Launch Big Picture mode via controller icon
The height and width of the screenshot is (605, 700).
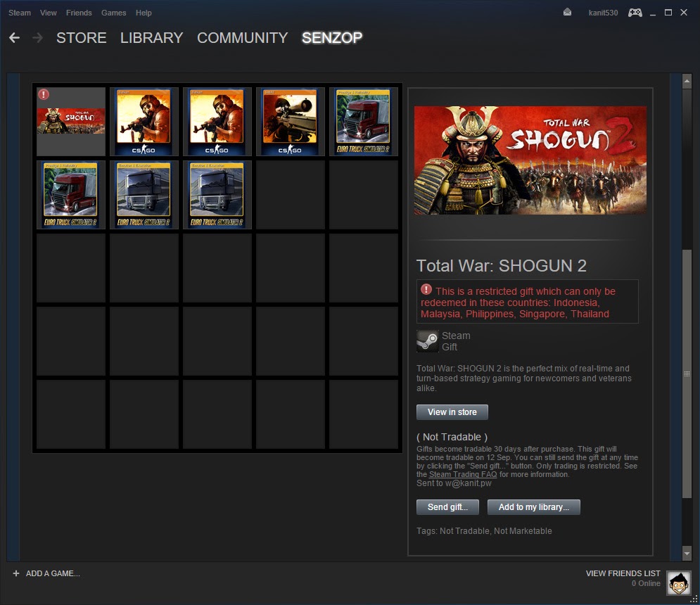pos(635,13)
